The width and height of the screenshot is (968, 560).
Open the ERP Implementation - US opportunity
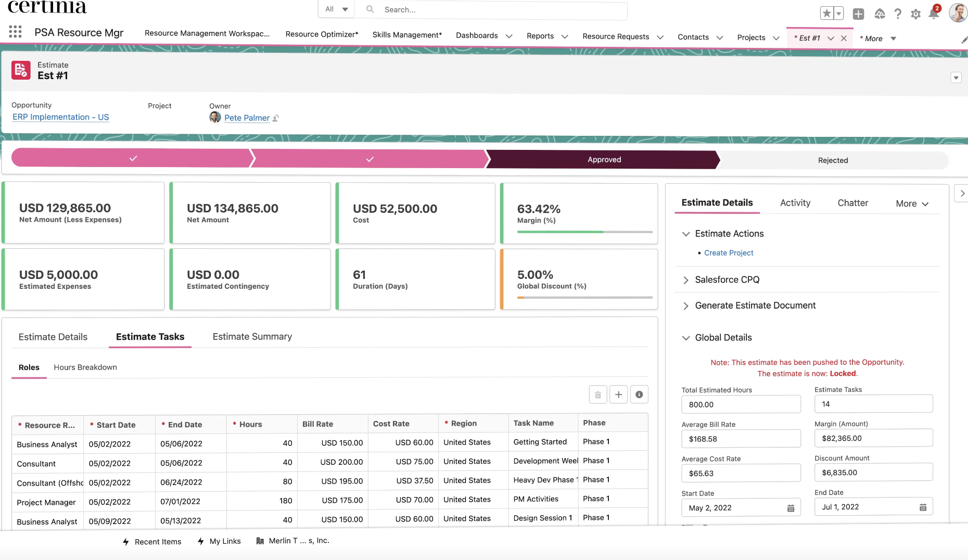point(60,117)
